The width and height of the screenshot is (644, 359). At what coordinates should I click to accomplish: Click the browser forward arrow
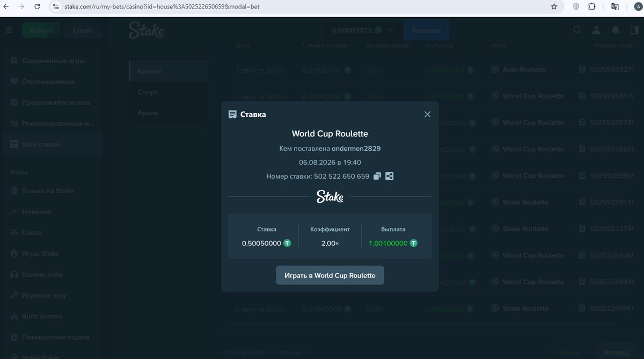click(x=21, y=6)
